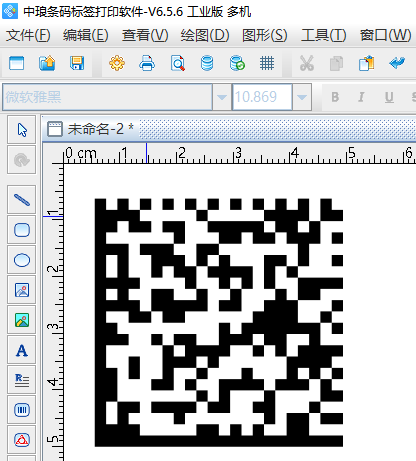Select the blue picture insert tool
This screenshot has height=461, width=416.
(22, 290)
